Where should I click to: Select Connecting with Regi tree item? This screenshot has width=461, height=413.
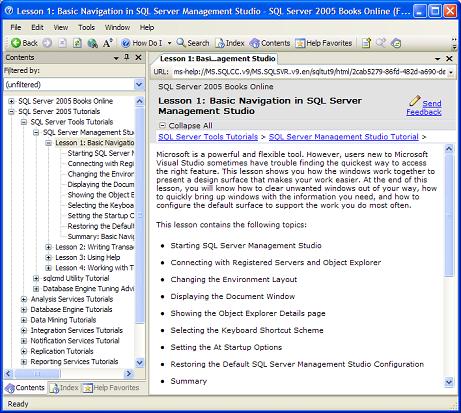coord(101,164)
